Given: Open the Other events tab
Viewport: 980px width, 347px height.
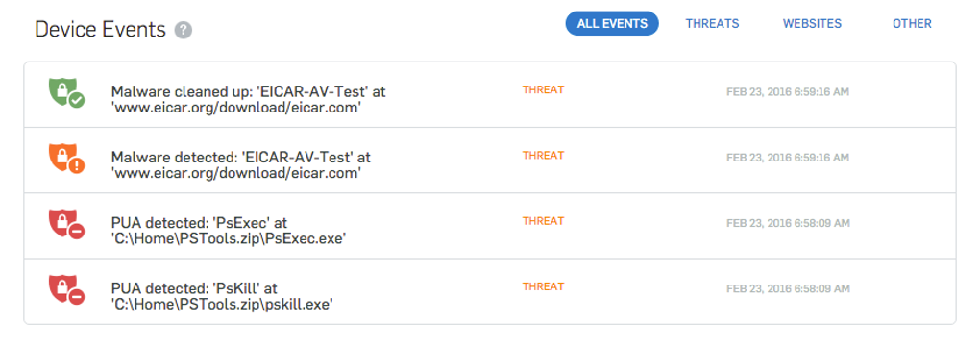Looking at the screenshot, I should pyautogui.click(x=912, y=24).
